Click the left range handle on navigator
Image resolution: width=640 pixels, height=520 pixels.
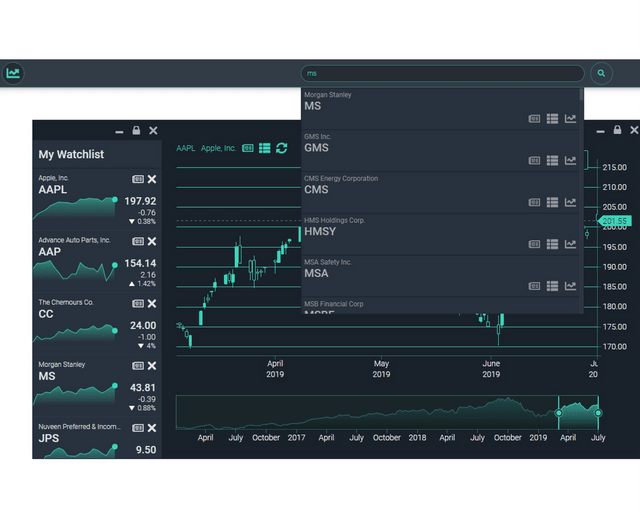(559, 413)
